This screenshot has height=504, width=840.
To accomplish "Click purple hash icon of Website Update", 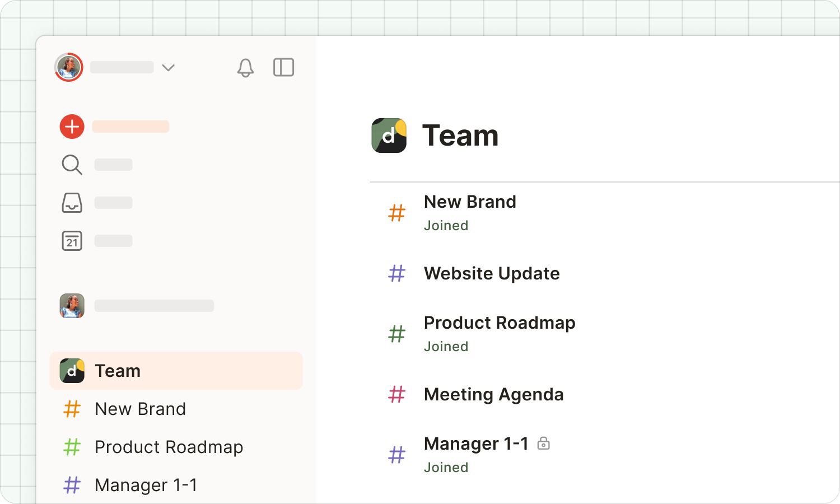I will 397,273.
